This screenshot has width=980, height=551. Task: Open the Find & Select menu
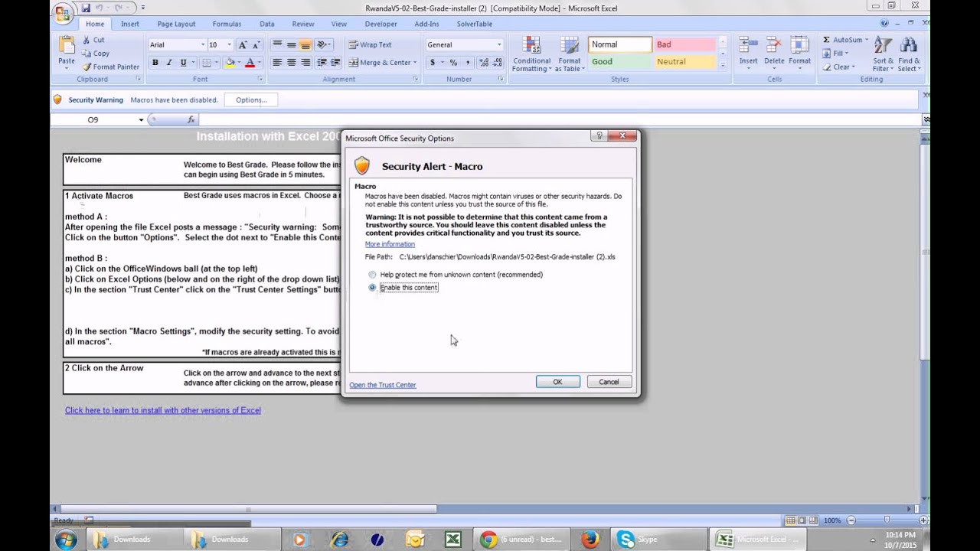click(x=909, y=54)
